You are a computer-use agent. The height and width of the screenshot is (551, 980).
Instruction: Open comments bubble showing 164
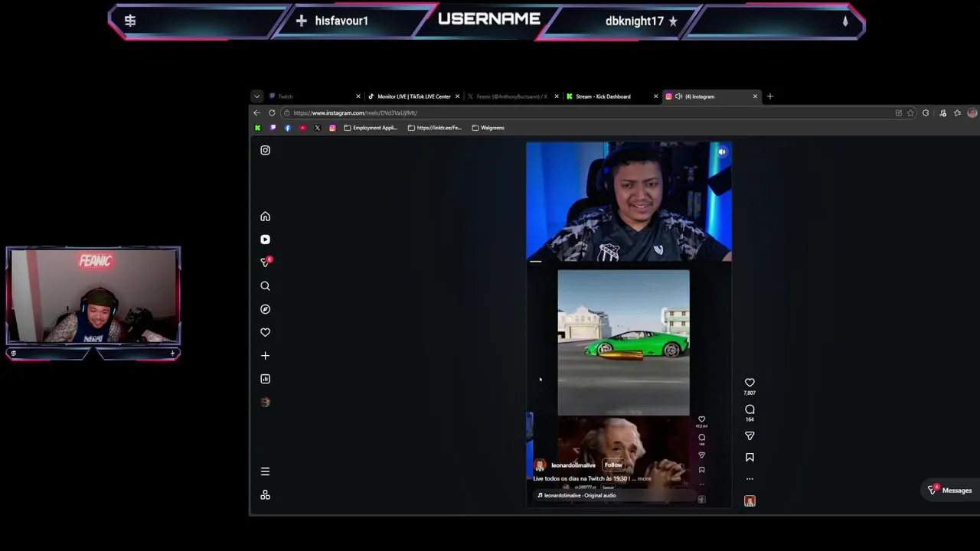(750, 409)
